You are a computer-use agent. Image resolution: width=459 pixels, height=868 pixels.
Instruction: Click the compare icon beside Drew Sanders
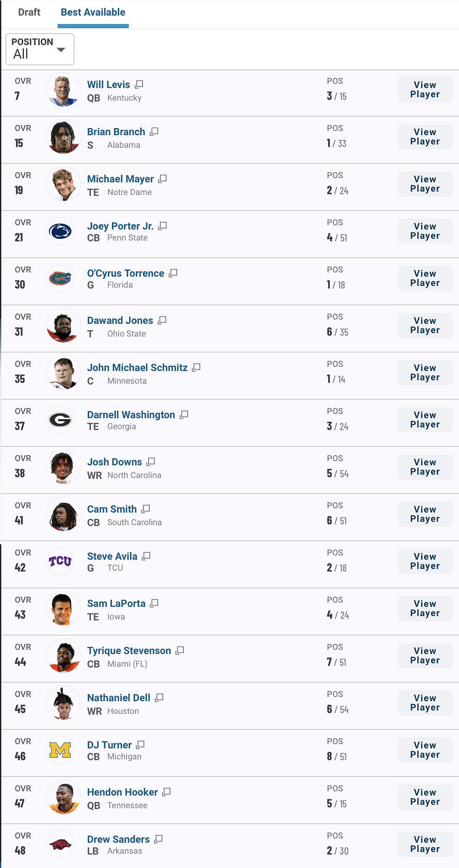(158, 839)
